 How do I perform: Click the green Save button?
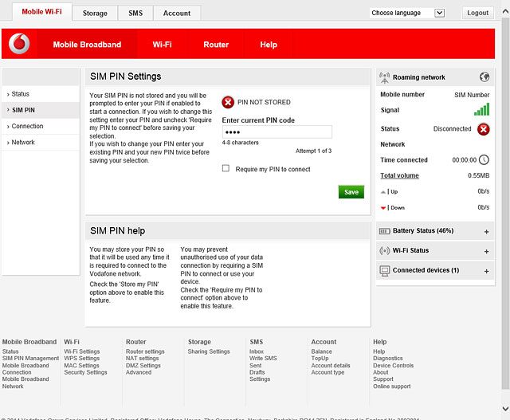point(351,192)
